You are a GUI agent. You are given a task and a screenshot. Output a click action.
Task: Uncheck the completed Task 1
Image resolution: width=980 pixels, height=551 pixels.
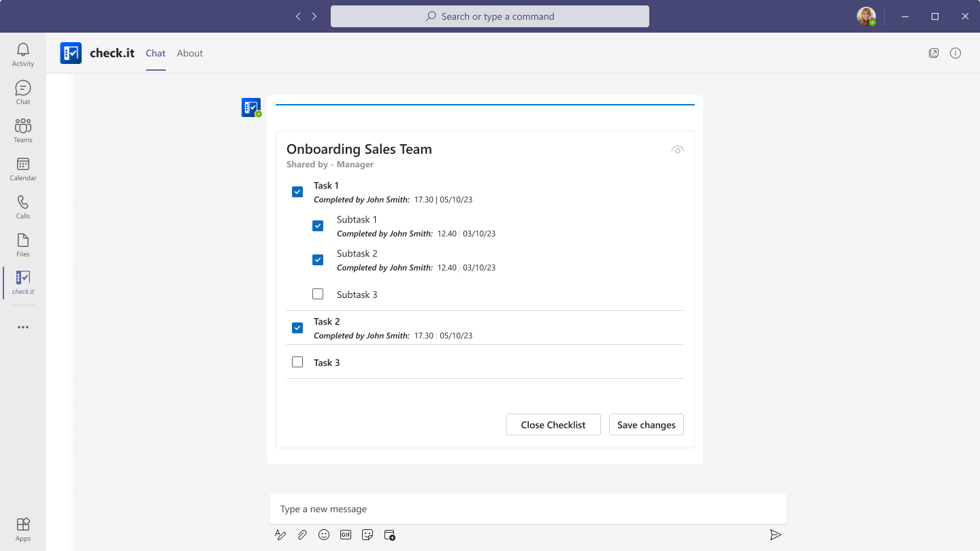(297, 191)
